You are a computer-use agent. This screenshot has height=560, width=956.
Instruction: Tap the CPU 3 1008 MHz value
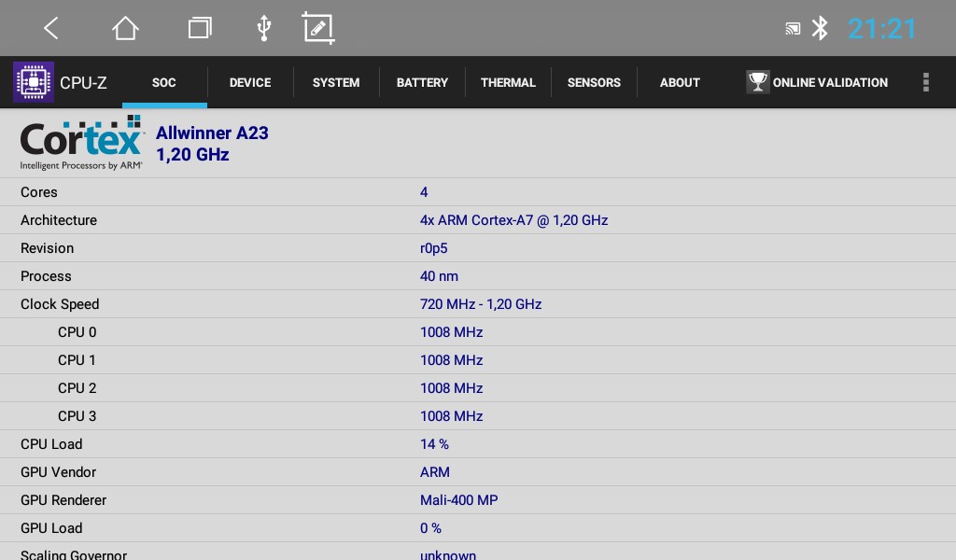[x=451, y=416]
